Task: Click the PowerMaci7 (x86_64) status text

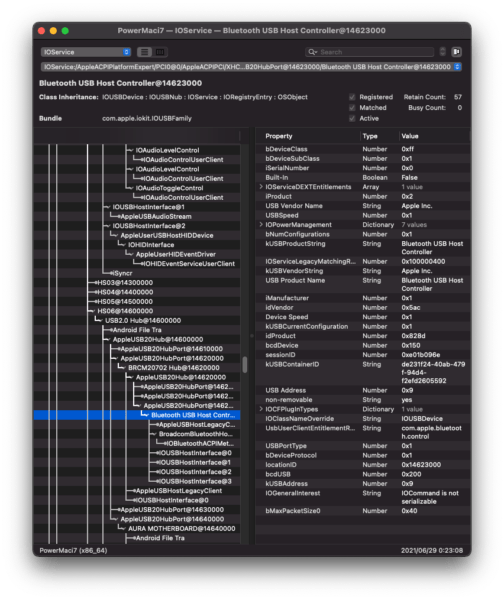Action: click(x=73, y=550)
